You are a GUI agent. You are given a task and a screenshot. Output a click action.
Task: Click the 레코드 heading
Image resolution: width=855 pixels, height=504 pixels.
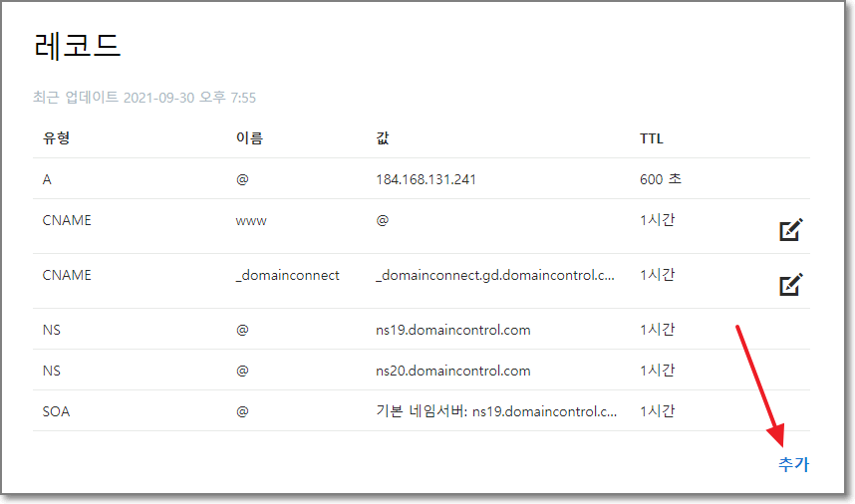click(77, 45)
